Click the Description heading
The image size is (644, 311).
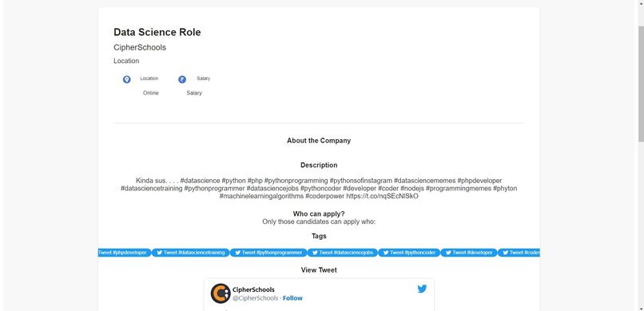pyautogui.click(x=319, y=165)
